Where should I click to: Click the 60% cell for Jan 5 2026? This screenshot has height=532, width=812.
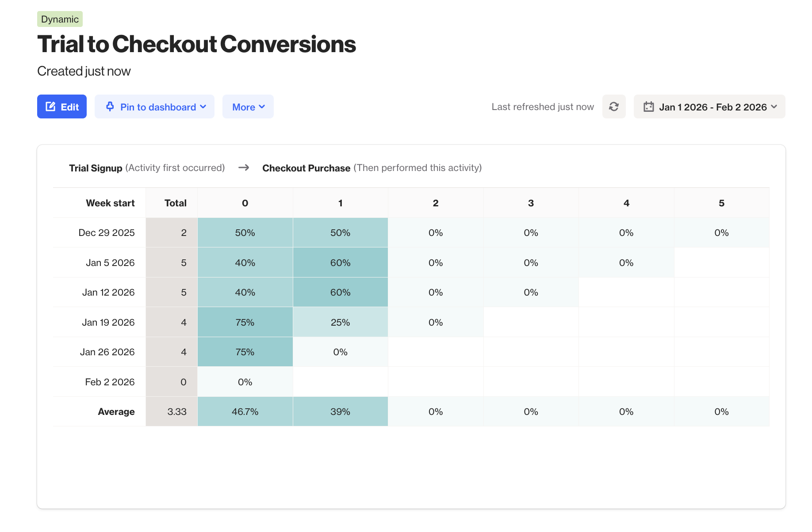340,263
